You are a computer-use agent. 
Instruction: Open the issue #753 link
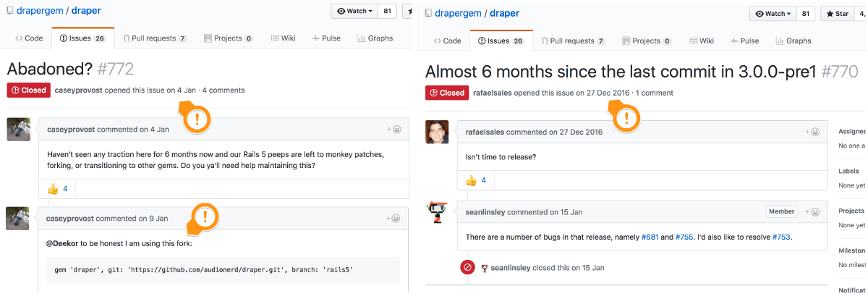pos(782,237)
